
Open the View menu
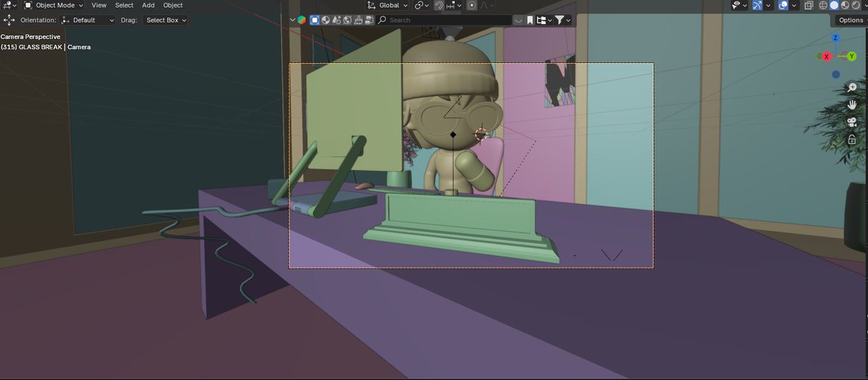(x=99, y=5)
